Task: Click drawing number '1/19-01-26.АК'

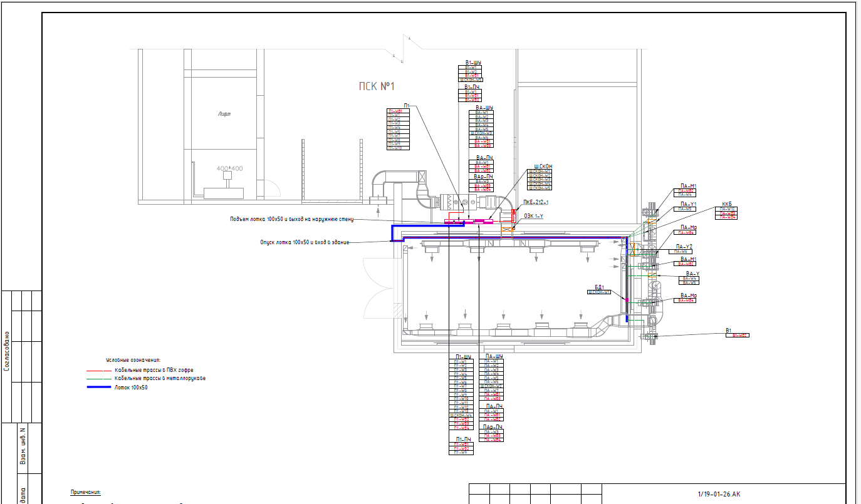Action: tap(720, 494)
